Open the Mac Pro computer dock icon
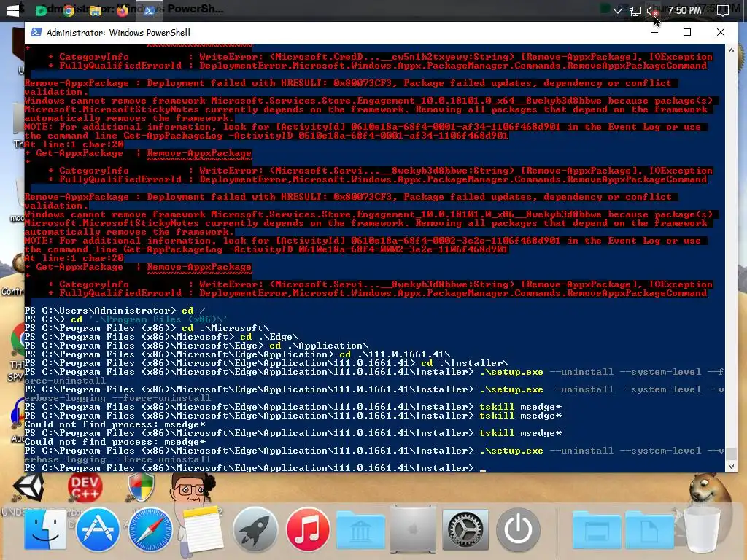Screen dimensions: 747x560 click(413, 529)
